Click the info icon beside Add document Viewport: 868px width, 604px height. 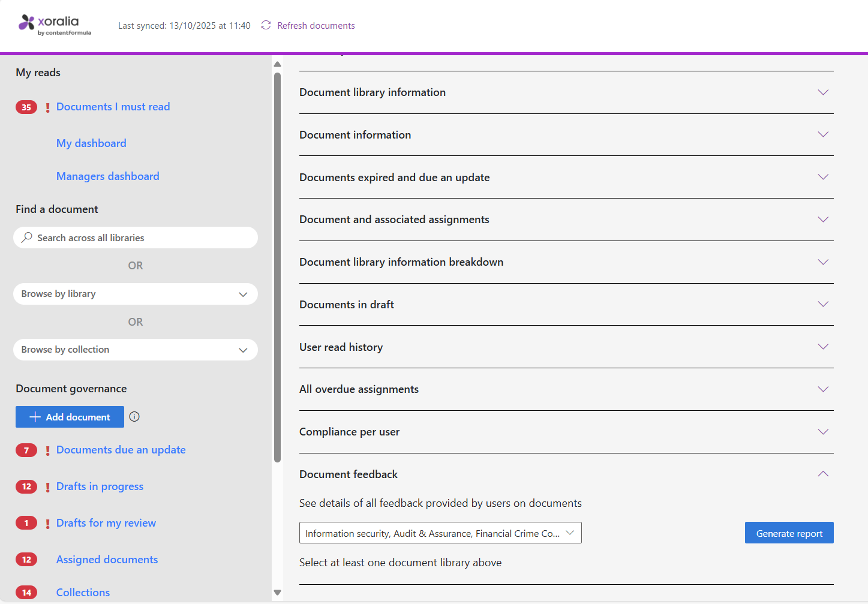click(134, 417)
